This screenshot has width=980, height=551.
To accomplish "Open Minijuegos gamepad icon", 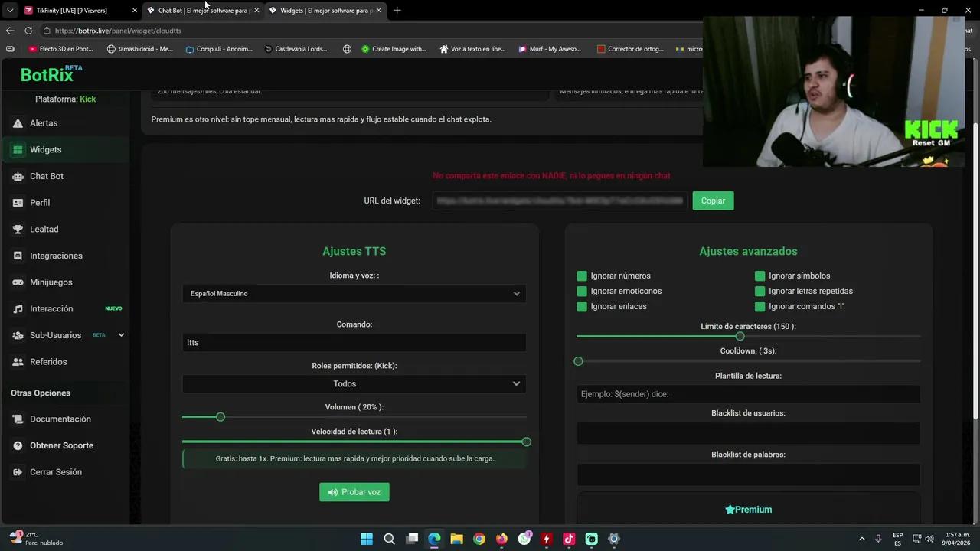I will click(18, 282).
